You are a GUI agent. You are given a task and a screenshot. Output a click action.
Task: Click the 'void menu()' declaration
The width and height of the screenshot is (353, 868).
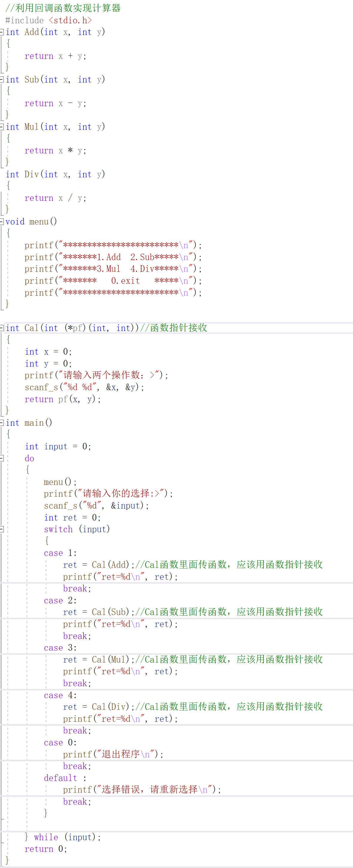coord(31,221)
